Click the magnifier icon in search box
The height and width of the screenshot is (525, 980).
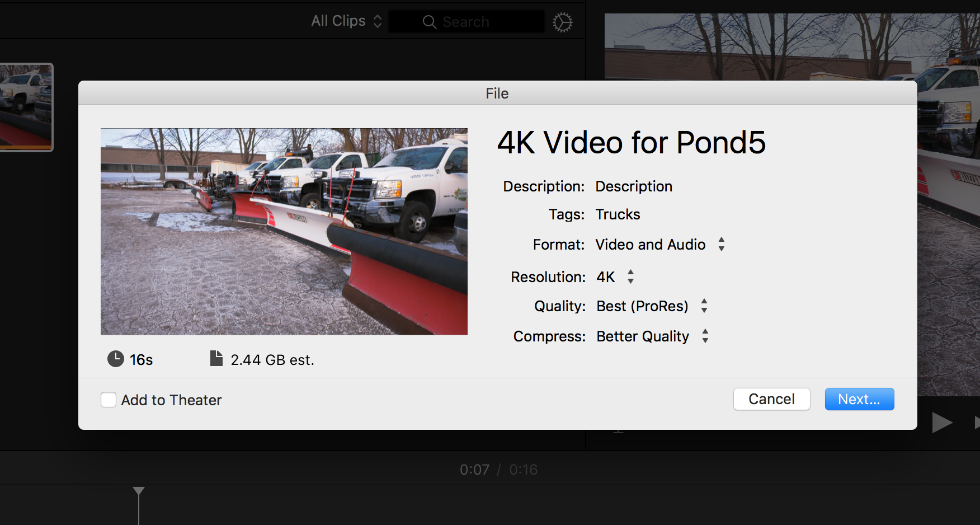coord(429,22)
